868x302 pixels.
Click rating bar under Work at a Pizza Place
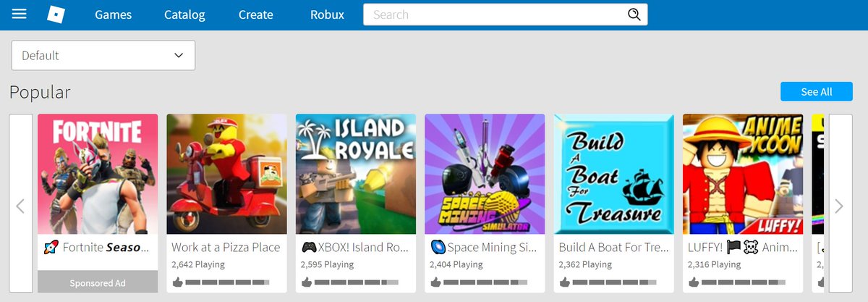[x=228, y=281]
